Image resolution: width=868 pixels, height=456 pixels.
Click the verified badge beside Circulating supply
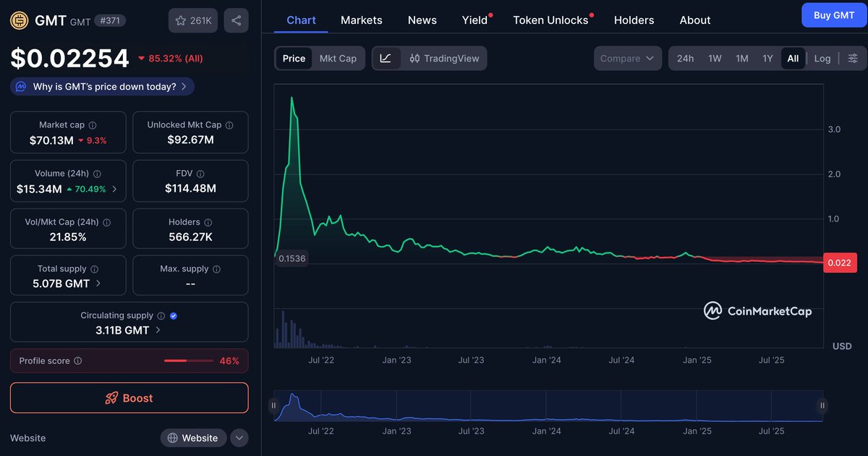[x=174, y=316]
